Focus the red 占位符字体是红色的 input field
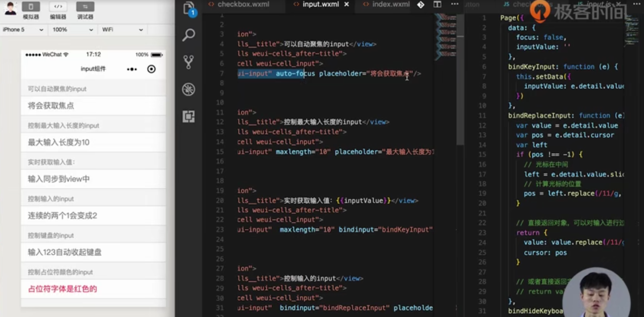Viewport: 644px width, 317px height. coord(93,289)
